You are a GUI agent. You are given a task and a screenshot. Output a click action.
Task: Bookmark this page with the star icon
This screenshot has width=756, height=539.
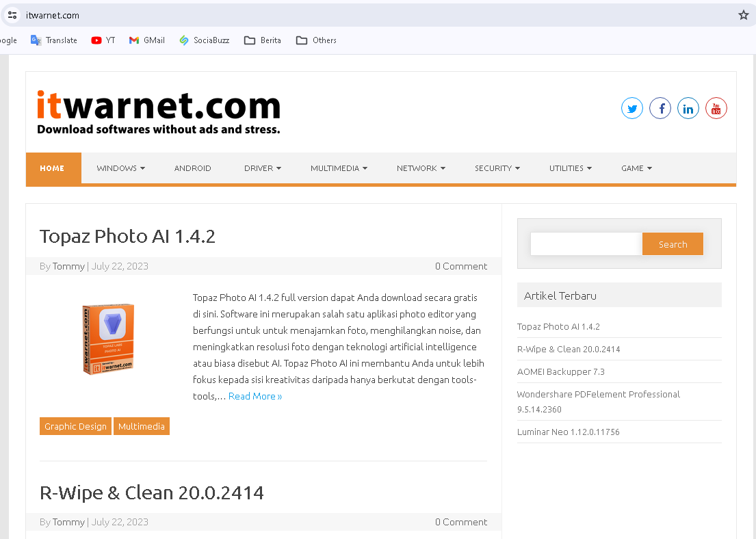pyautogui.click(x=744, y=15)
